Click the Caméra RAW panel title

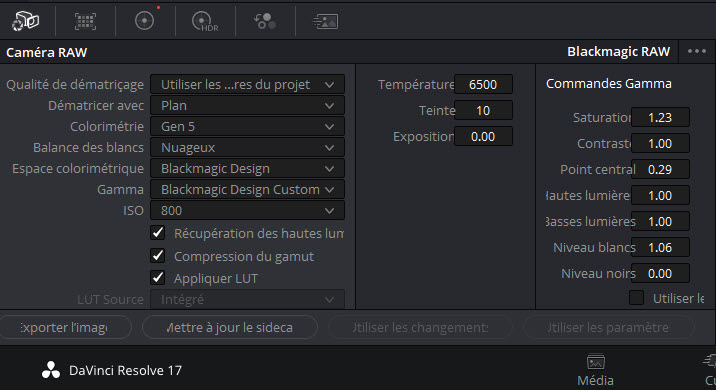point(47,52)
